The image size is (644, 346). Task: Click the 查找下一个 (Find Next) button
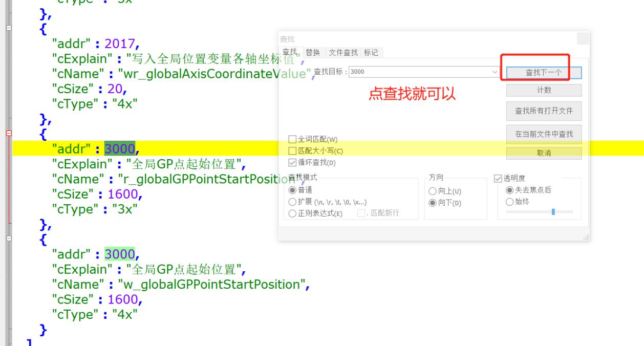pos(544,73)
